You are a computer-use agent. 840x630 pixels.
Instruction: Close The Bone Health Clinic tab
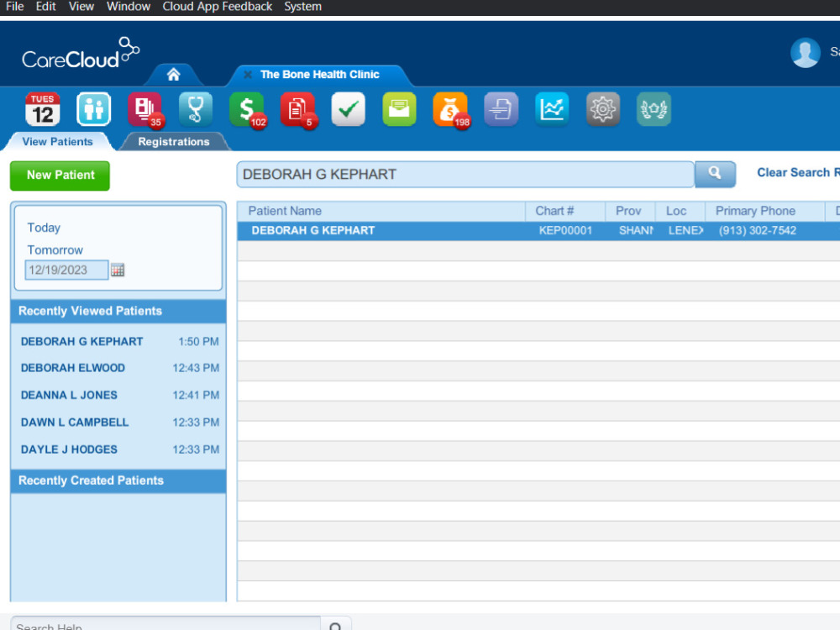click(x=248, y=75)
